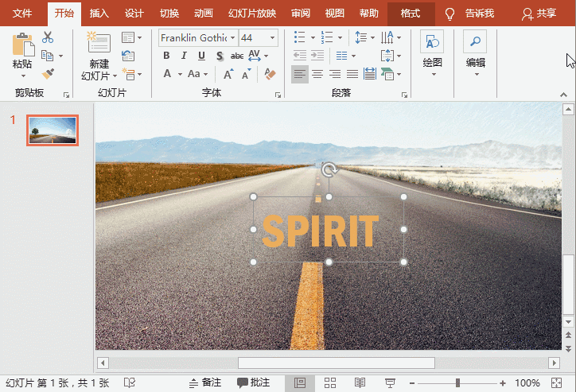Click the Cut scissors icon

tap(48, 37)
